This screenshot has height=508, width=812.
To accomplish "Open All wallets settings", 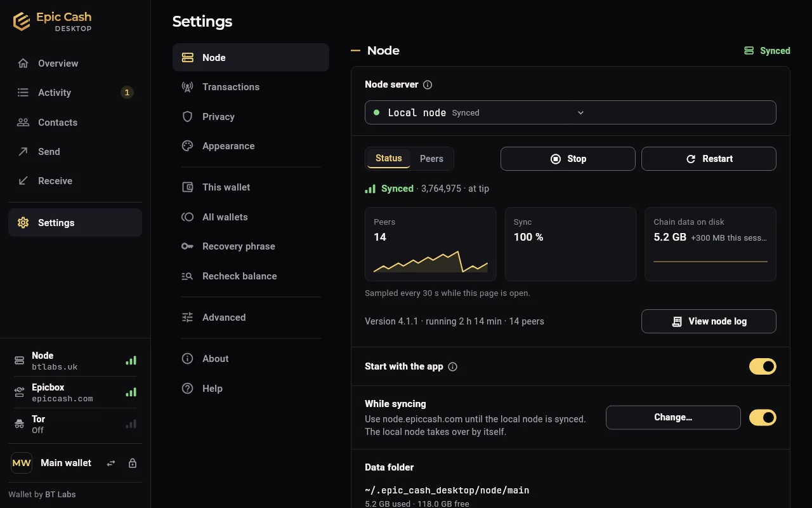I will 251,217.
